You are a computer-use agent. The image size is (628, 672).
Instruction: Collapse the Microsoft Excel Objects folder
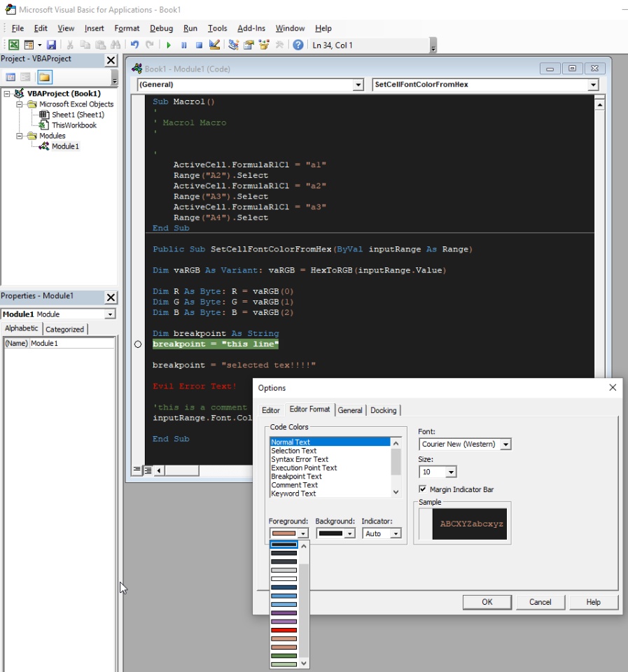20,104
